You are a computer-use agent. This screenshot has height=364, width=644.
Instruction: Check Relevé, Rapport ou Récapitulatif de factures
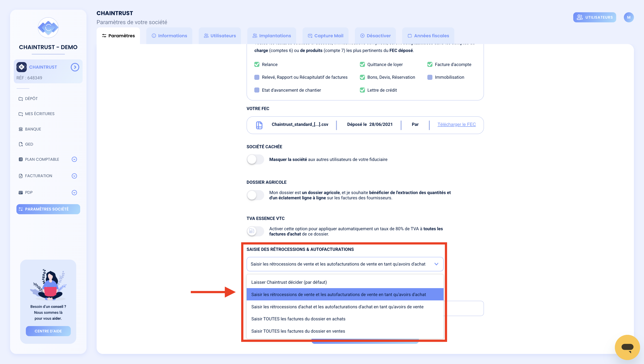257,77
